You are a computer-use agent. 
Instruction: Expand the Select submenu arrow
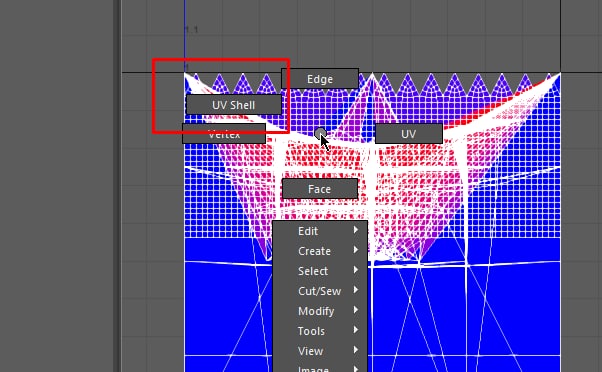tap(356, 270)
